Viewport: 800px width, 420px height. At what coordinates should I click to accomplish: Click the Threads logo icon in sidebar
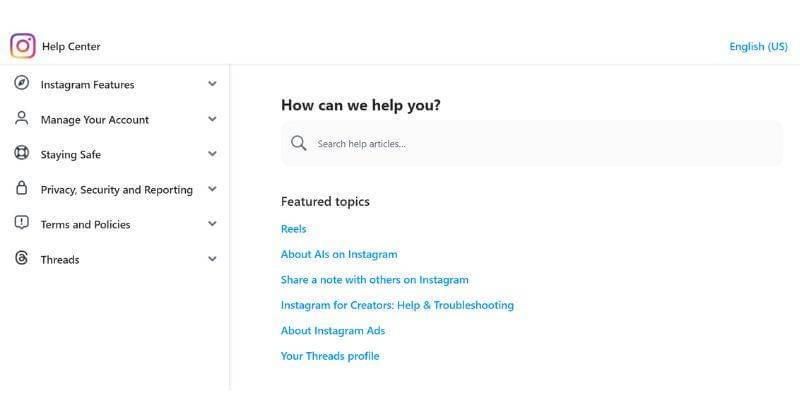[x=22, y=259]
